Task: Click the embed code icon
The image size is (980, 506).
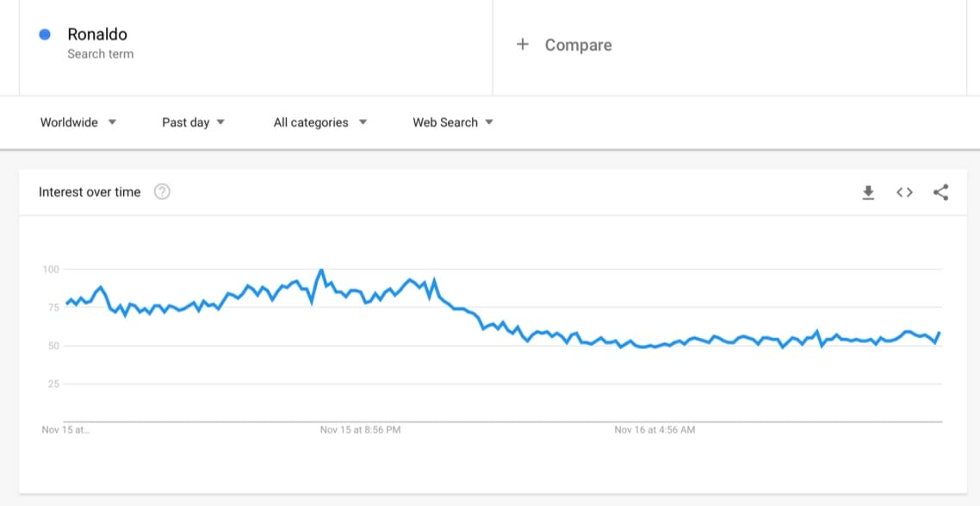Action: point(904,192)
